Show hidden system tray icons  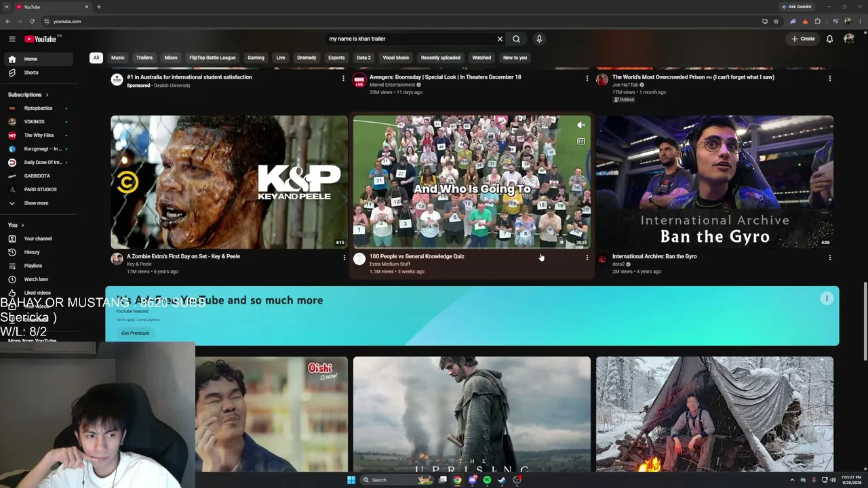tap(793, 480)
